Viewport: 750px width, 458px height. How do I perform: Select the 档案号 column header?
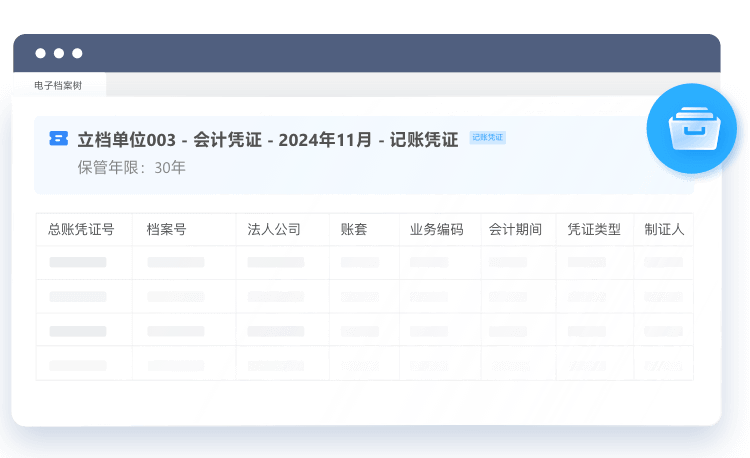166,229
